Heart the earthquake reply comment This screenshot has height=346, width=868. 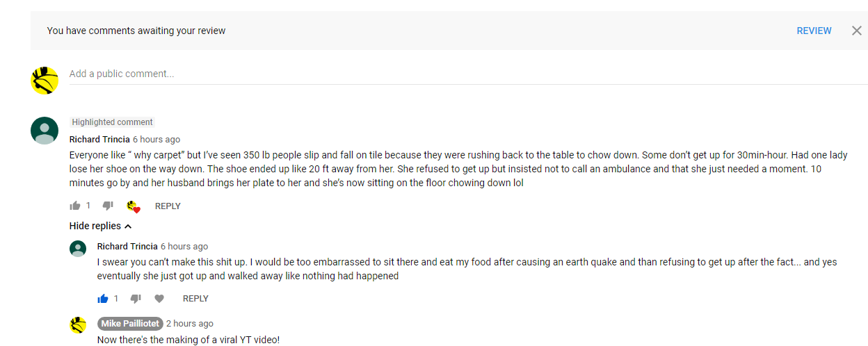pyautogui.click(x=159, y=299)
